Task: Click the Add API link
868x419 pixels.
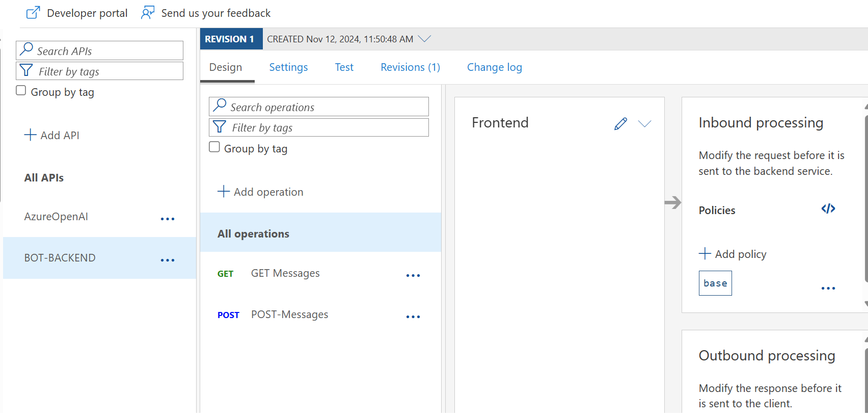Action: tap(51, 135)
